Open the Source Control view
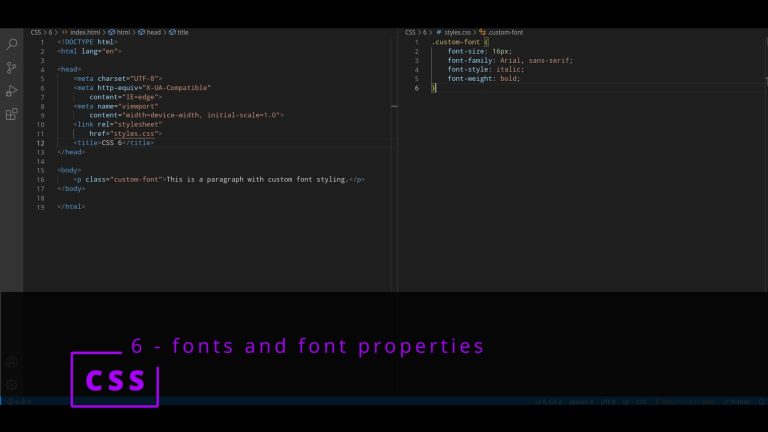This screenshot has width=768, height=432. (12, 68)
